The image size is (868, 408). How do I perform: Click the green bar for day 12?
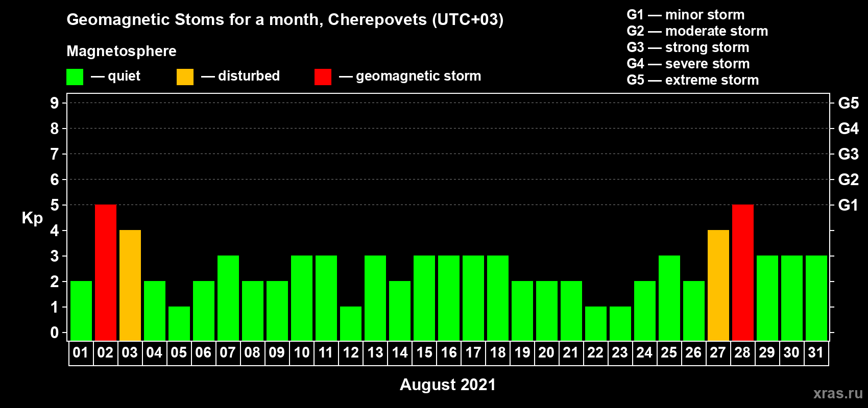(x=351, y=323)
